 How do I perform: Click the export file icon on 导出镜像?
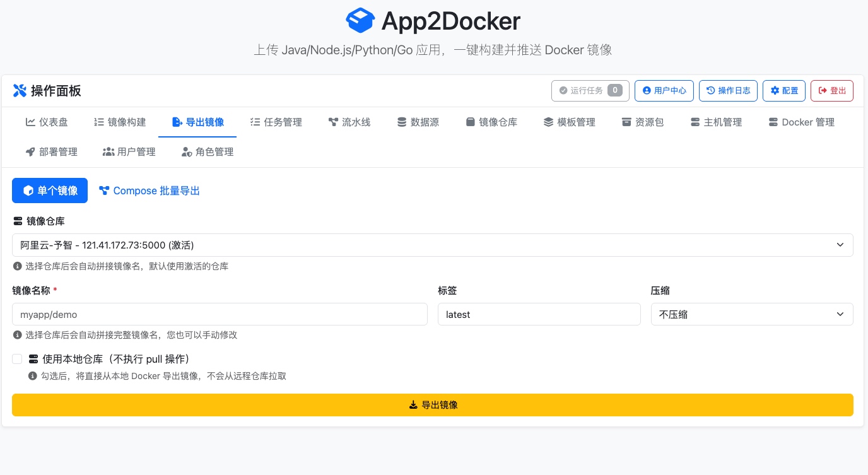click(x=177, y=122)
